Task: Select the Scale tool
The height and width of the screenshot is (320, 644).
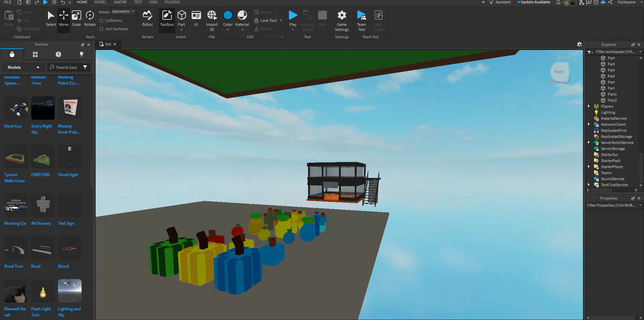Action: click(76, 18)
